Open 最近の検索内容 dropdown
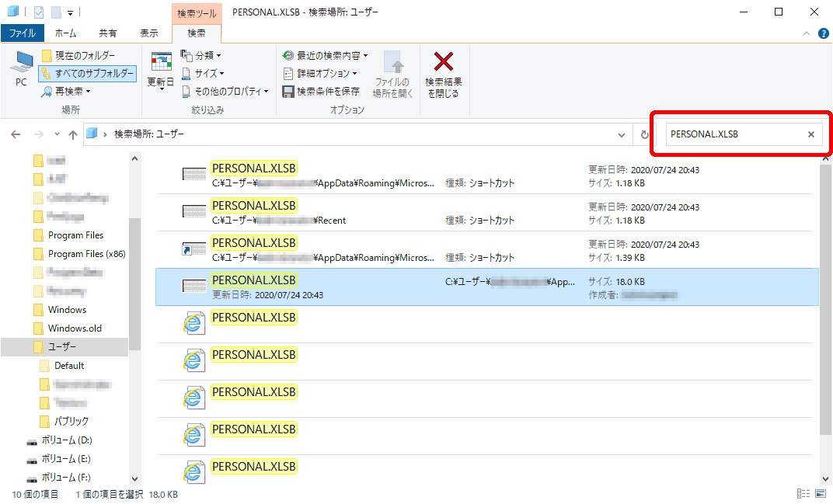Image resolution: width=833 pixels, height=504 pixels. 325,55
